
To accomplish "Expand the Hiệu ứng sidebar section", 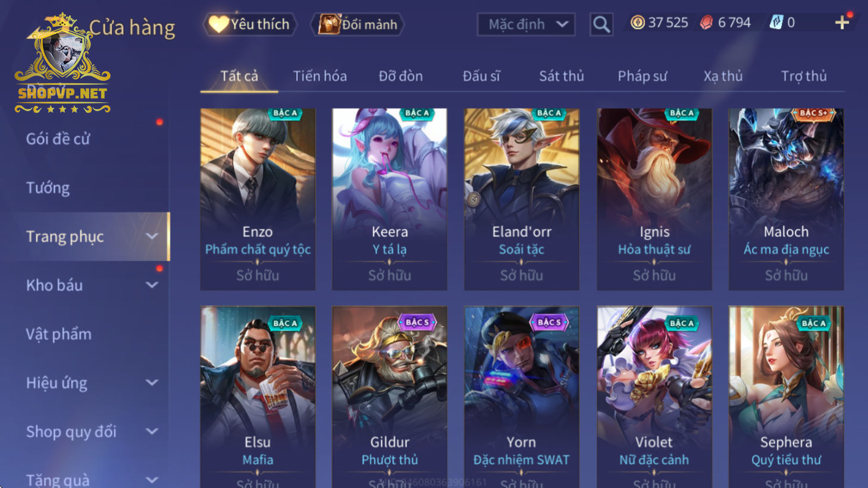I will coord(152,383).
